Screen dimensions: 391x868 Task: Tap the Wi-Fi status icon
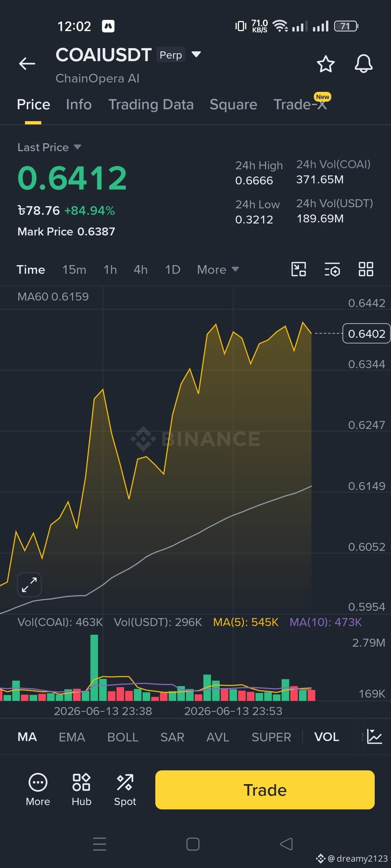280,26
